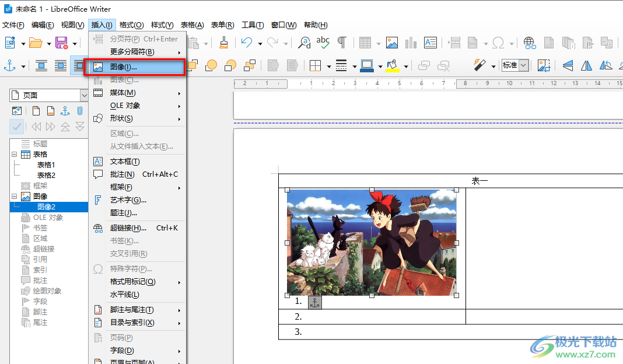Open the New document dropdown arrow

23,43
